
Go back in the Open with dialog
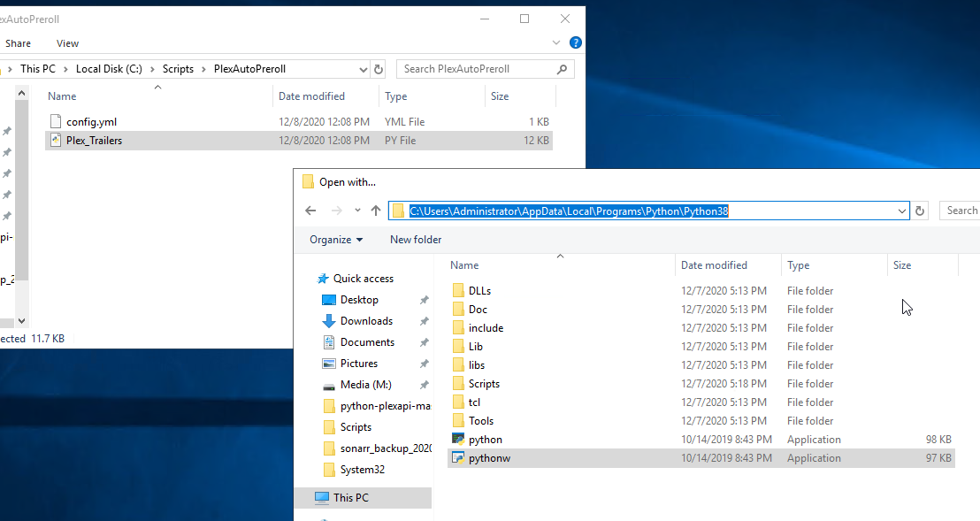point(310,211)
